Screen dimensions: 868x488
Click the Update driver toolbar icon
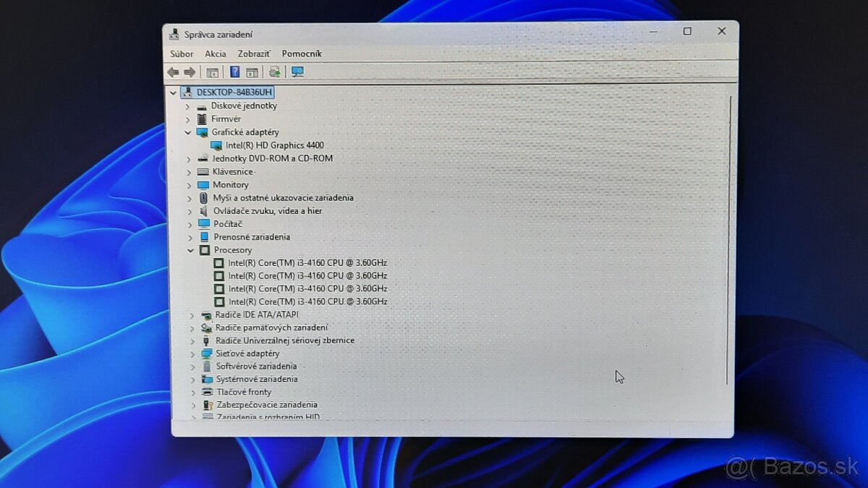click(274, 72)
